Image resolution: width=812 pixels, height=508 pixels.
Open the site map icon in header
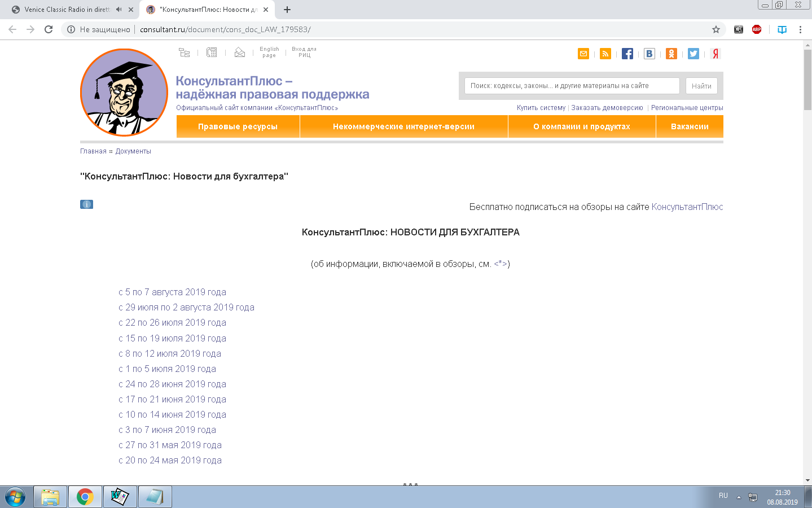click(x=184, y=52)
